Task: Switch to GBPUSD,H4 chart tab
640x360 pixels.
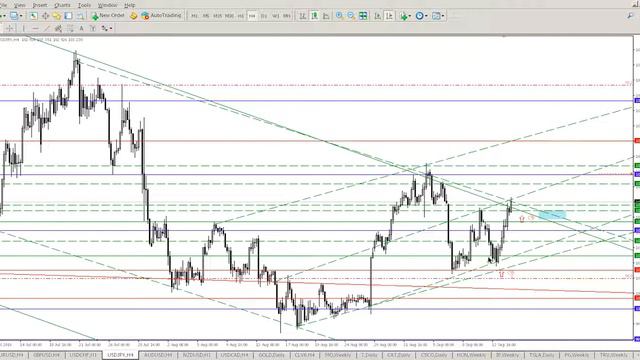Action: 46,355
